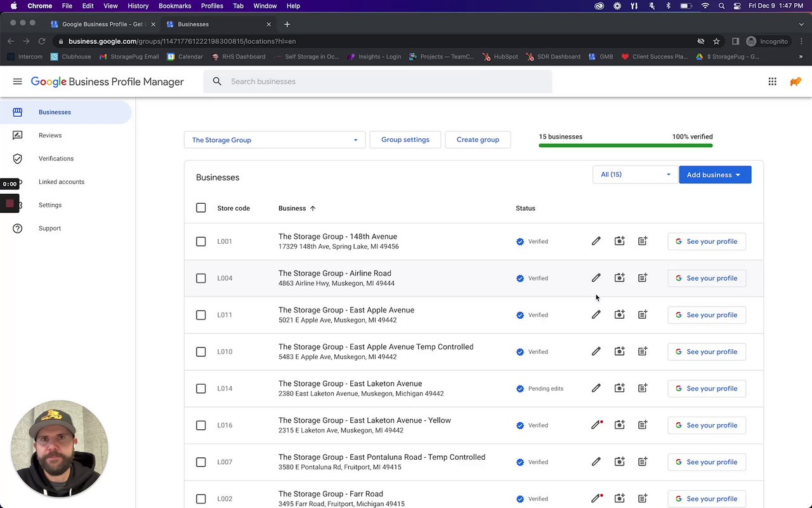Open the All (15) filter dropdown
The image size is (812, 508).
(x=634, y=175)
